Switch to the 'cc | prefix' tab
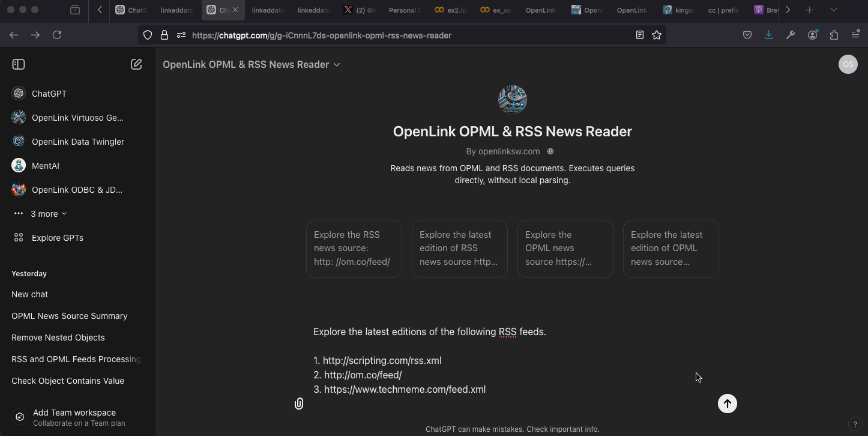Screen dimensions: 868x436 coord(723,10)
